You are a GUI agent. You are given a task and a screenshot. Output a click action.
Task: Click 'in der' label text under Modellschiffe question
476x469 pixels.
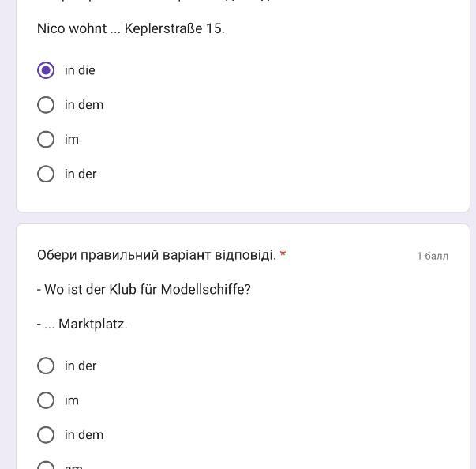pos(81,366)
